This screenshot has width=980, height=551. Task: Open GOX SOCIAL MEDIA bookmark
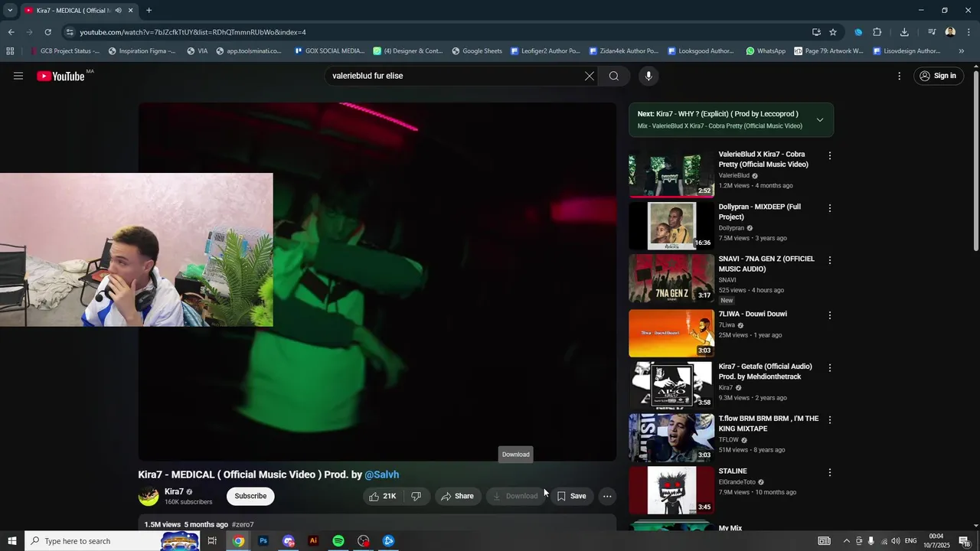329,51
